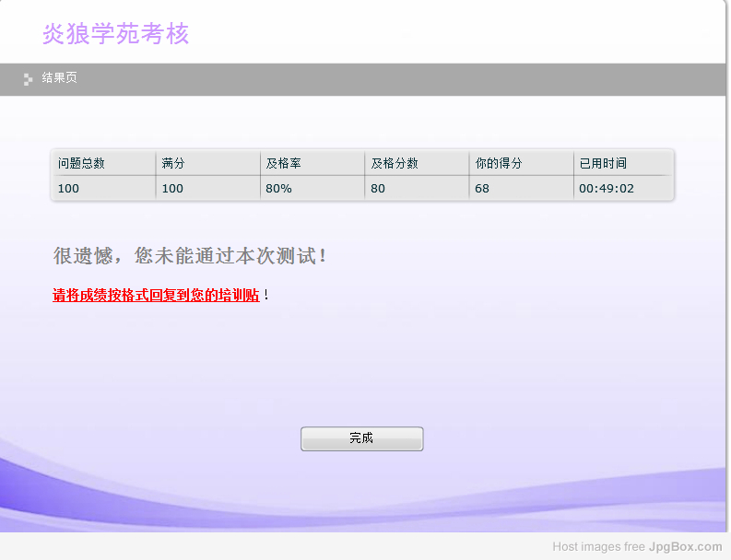Click the elapsed time 00:49:02
This screenshot has height=560, width=731.
607,188
